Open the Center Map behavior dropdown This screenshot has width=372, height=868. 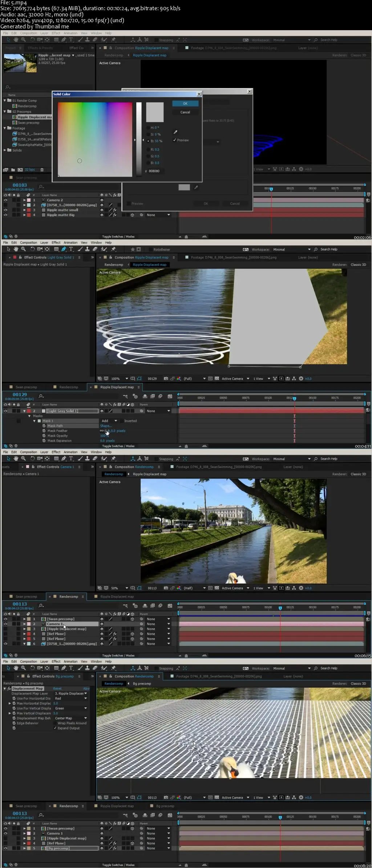71,718
